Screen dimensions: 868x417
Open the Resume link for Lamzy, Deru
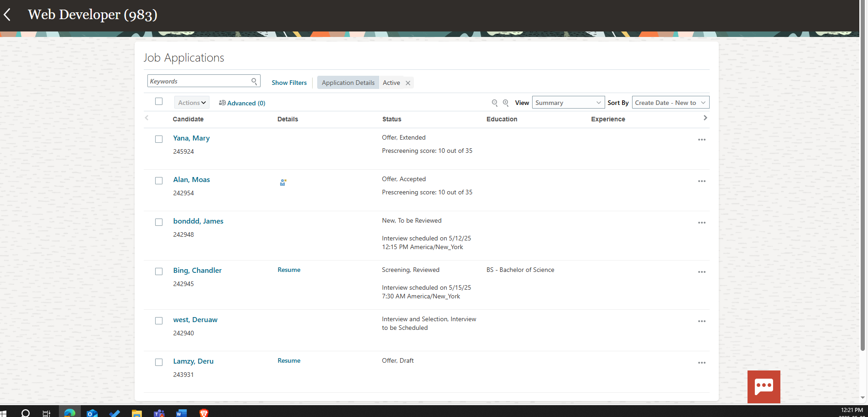(x=288, y=360)
